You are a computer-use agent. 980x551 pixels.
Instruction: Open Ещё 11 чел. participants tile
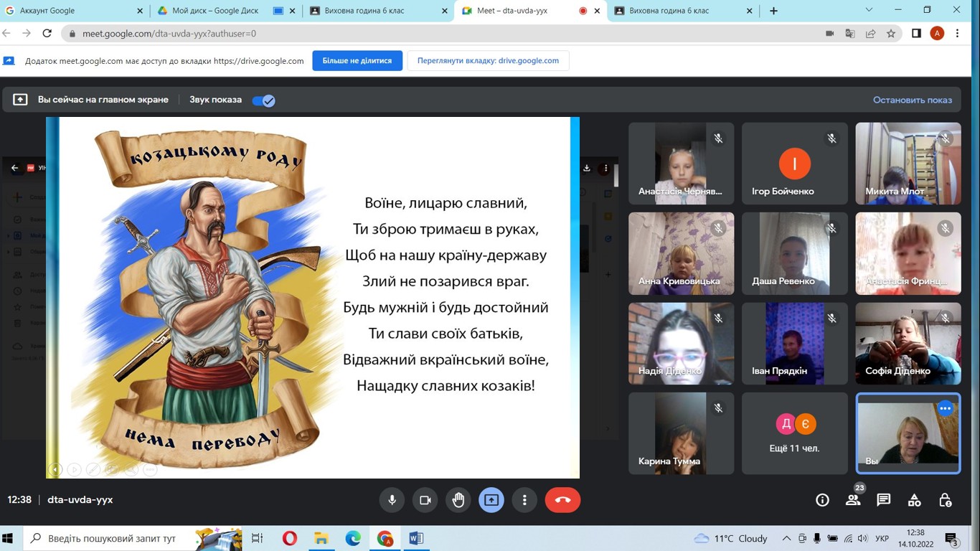click(x=795, y=433)
